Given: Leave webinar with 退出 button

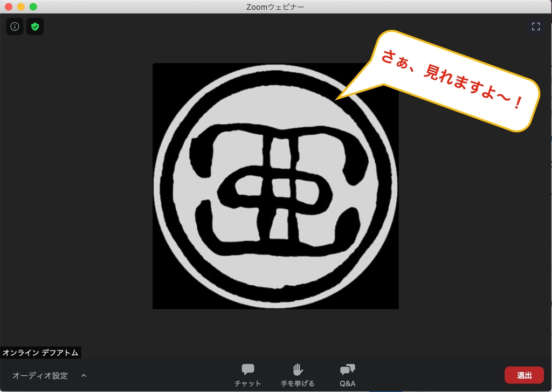Looking at the screenshot, I should [524, 375].
